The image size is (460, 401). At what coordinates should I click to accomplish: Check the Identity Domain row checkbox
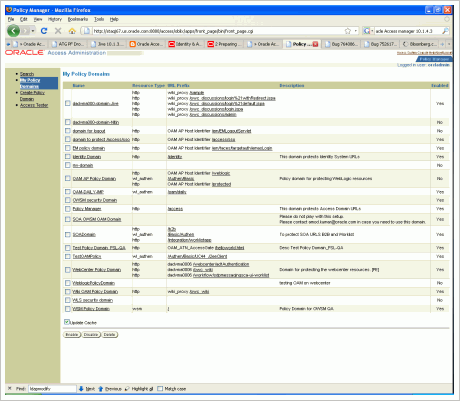(x=68, y=156)
